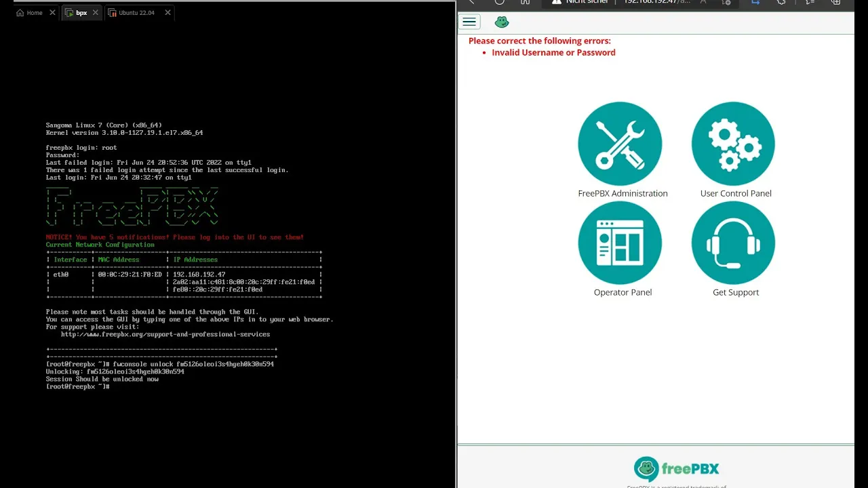Click the Get Support headset icon
868x488 pixels.
pos(733,243)
